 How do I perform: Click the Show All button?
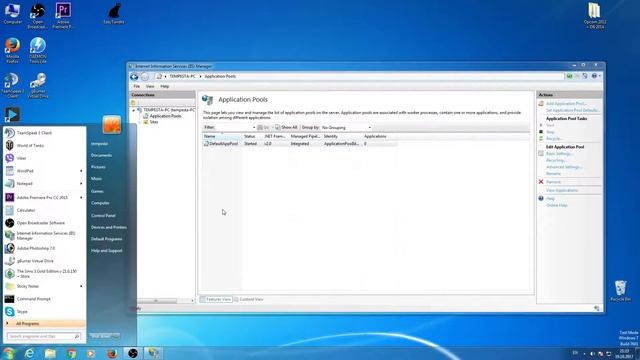tap(286, 128)
